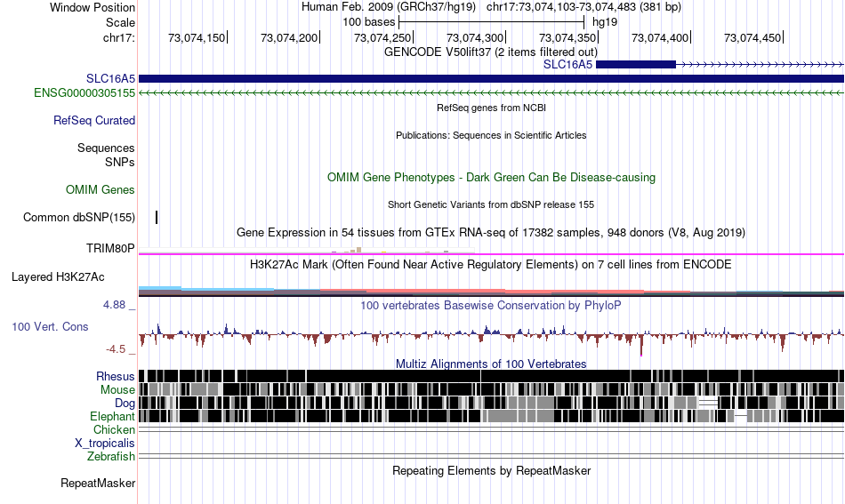Click Repeating Elements by RepeatMasker title

point(492,470)
